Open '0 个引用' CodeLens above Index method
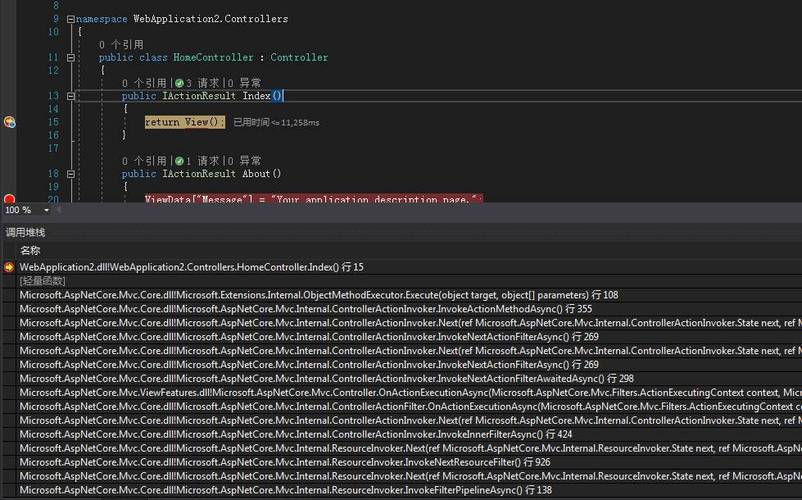802x500 pixels. [x=144, y=83]
